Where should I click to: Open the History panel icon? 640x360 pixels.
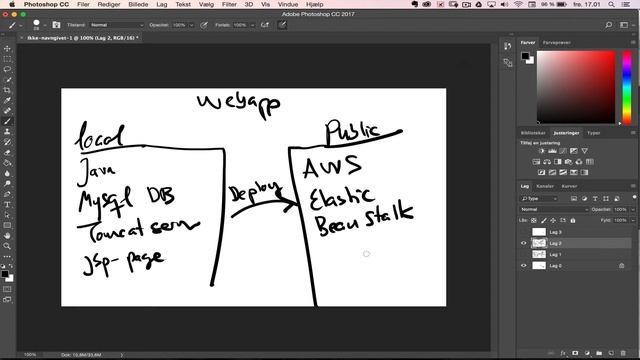pos(507,46)
